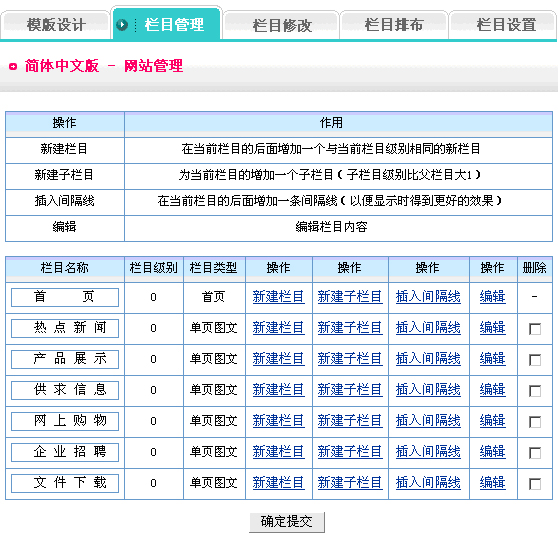Switch to the 模版设计 tab
The height and width of the screenshot is (547, 558).
point(56,25)
